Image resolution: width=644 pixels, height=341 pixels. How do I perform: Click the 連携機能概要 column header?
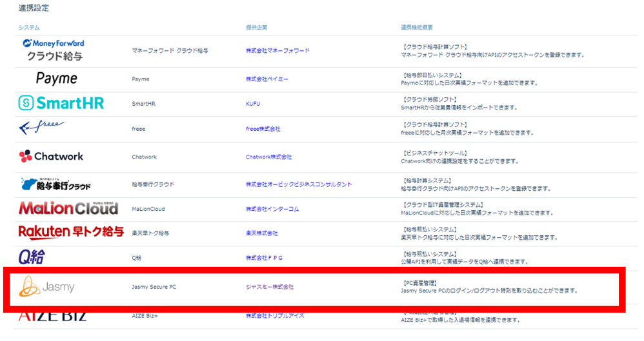coord(416,28)
